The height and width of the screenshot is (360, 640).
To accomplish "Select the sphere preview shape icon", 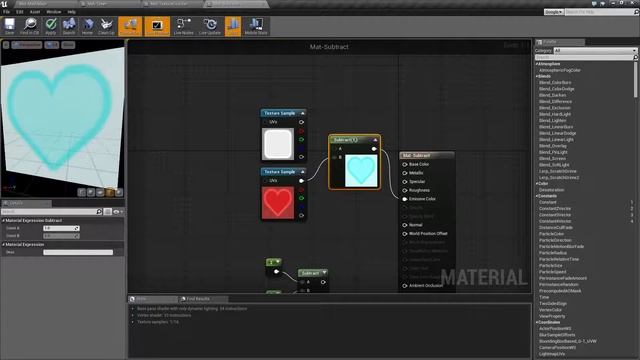I will [x=91, y=192].
